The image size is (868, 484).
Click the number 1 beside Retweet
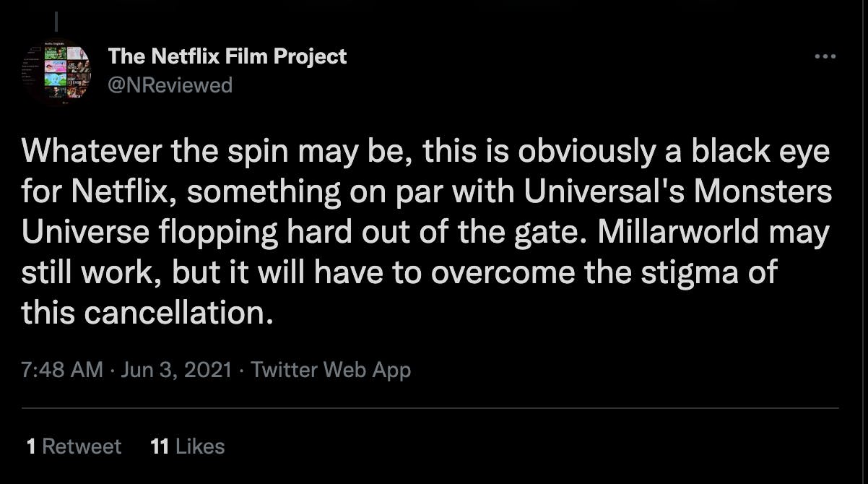31,446
